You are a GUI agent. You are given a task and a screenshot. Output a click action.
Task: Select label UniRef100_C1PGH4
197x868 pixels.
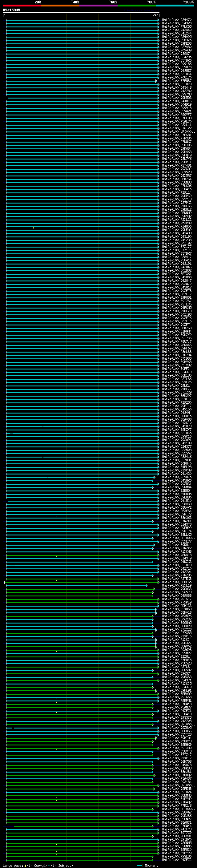(177, 332)
